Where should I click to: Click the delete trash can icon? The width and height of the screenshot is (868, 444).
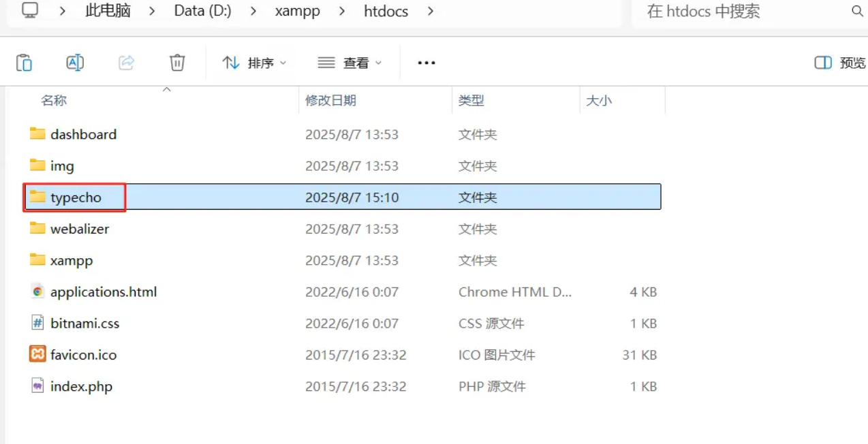coord(177,63)
